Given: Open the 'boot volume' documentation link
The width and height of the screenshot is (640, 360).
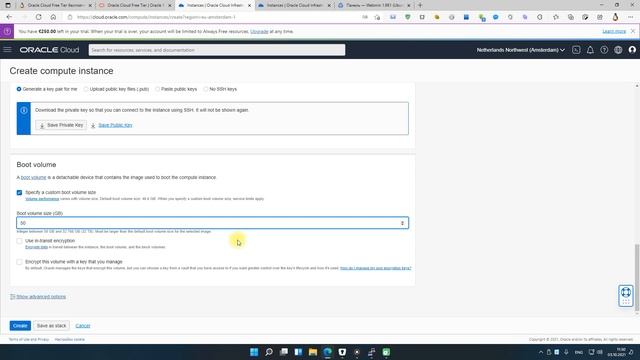Looking at the screenshot, I should tap(33, 178).
